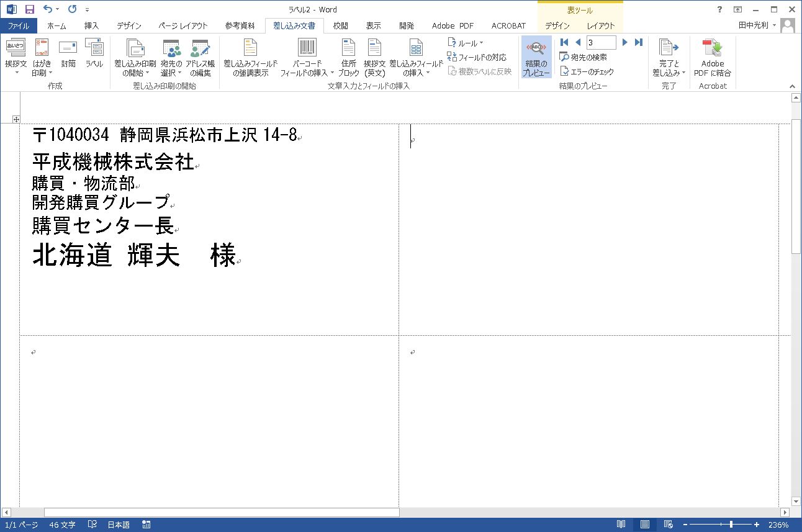
Task: Open the 挨拶文 greeting icon
Action: 16,57
